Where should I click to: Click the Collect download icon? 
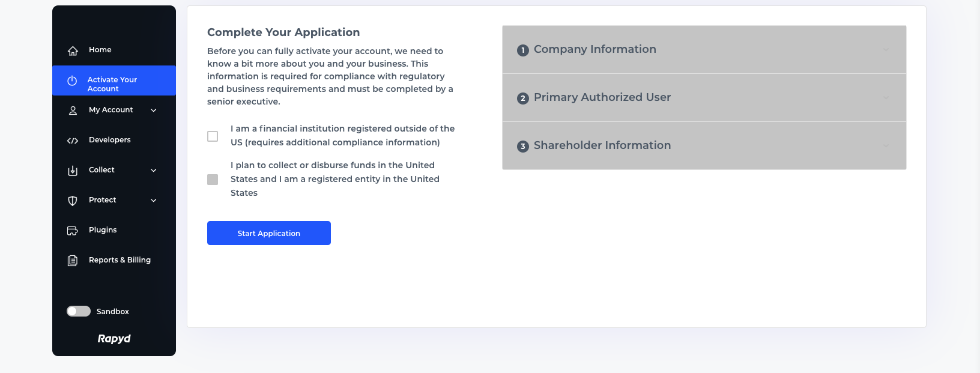pos(73,171)
